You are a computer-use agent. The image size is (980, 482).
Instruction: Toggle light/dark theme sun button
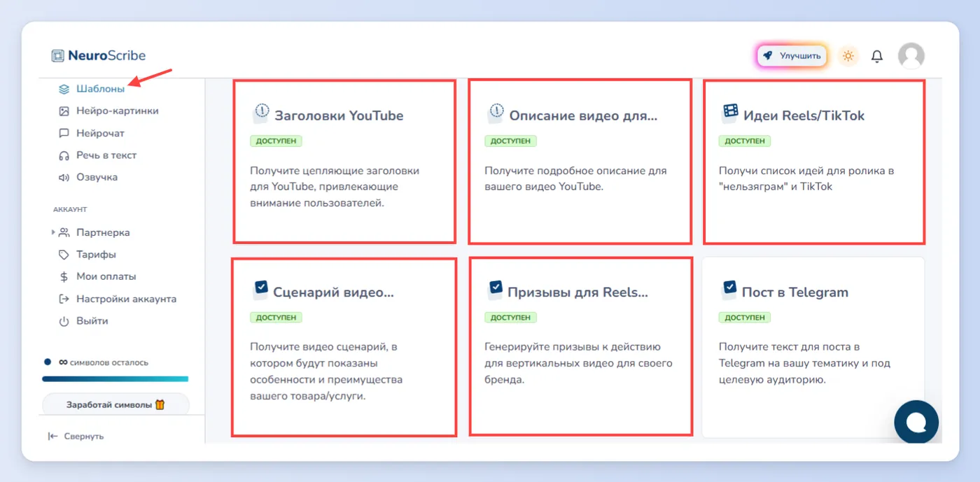coord(848,56)
